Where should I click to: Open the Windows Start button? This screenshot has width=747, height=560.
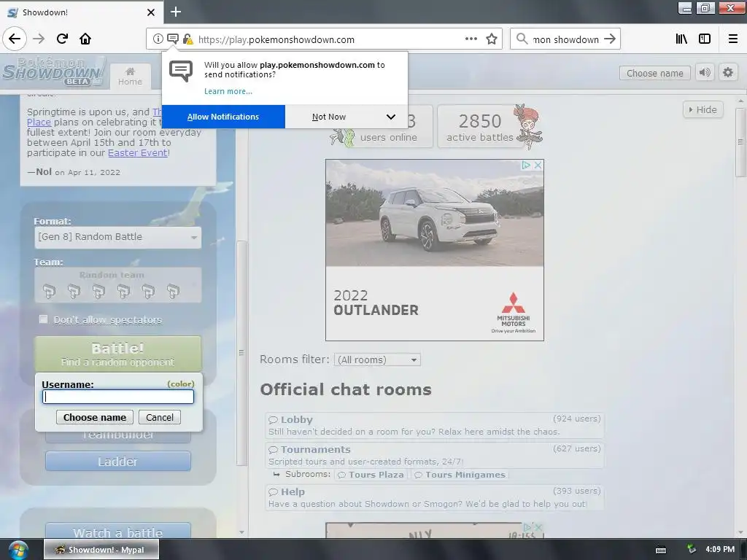18,550
